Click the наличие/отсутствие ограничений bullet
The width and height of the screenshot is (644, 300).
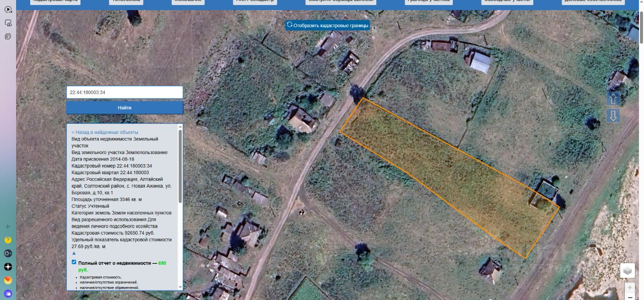pos(108,282)
